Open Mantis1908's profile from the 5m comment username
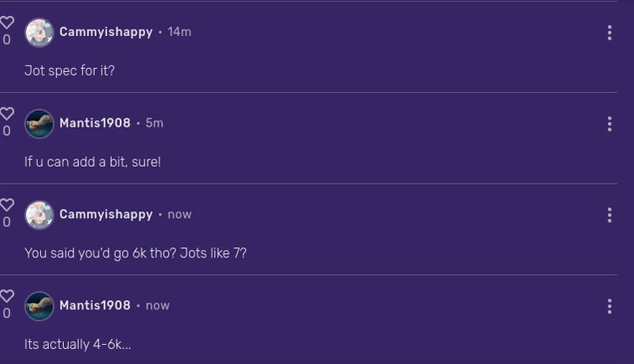 95,123
